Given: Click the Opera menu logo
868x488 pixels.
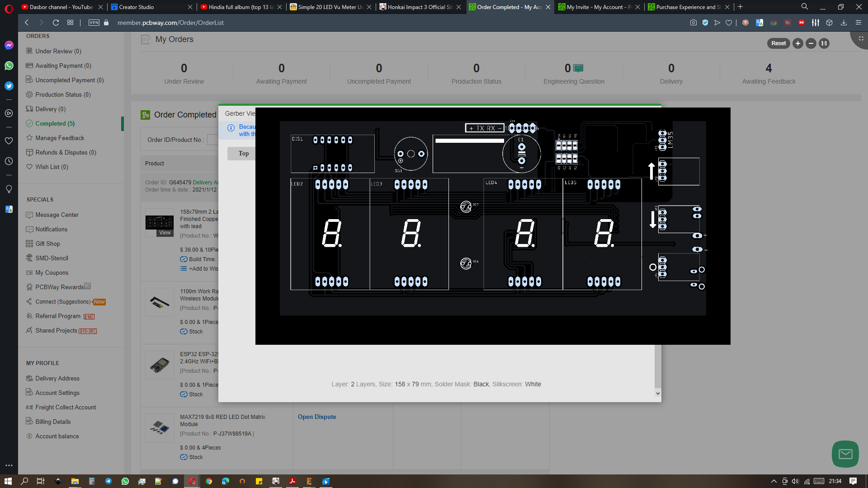Looking at the screenshot, I should coord(9,9).
